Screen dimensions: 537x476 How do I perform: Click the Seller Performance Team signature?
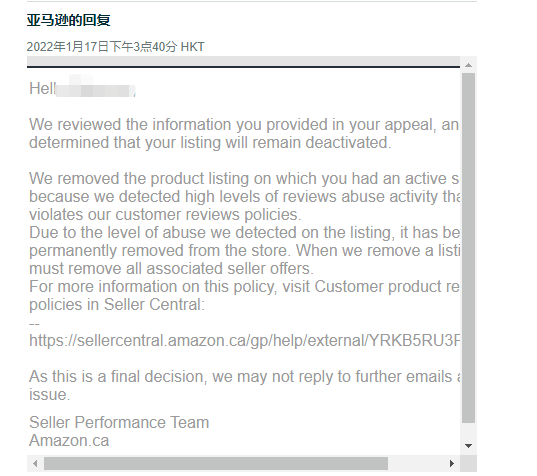(119, 422)
